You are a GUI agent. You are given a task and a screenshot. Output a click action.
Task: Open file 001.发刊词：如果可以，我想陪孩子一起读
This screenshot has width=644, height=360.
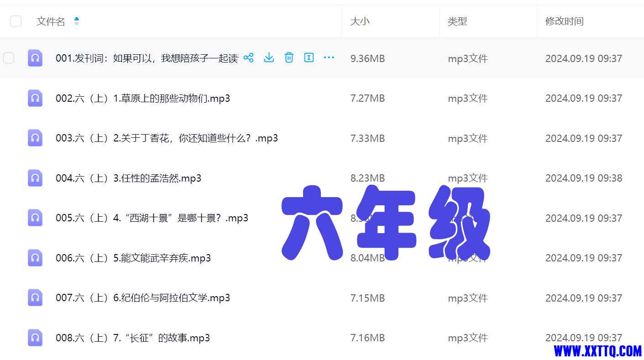coord(147,58)
